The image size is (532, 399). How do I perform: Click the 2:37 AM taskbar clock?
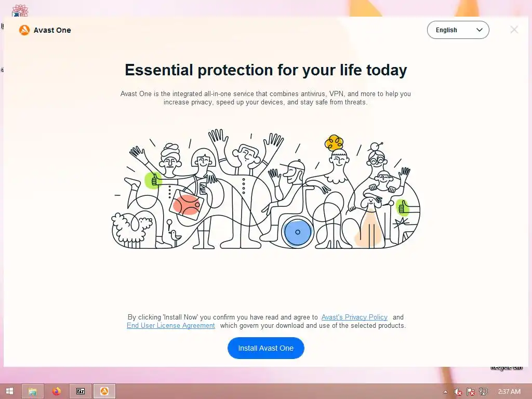[x=509, y=392]
